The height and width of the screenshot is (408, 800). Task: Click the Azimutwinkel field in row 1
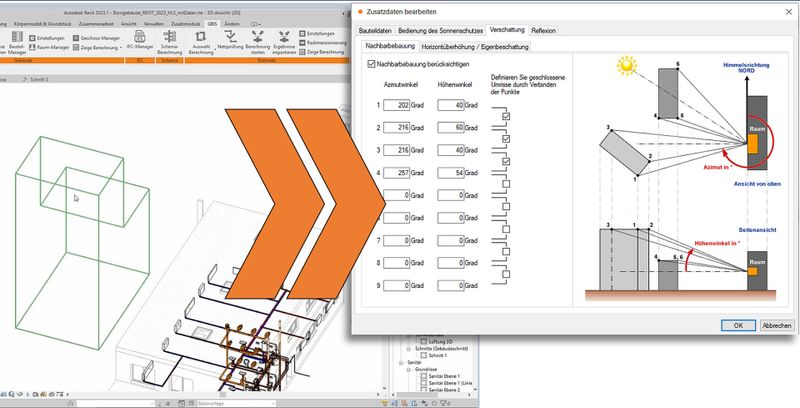396,105
